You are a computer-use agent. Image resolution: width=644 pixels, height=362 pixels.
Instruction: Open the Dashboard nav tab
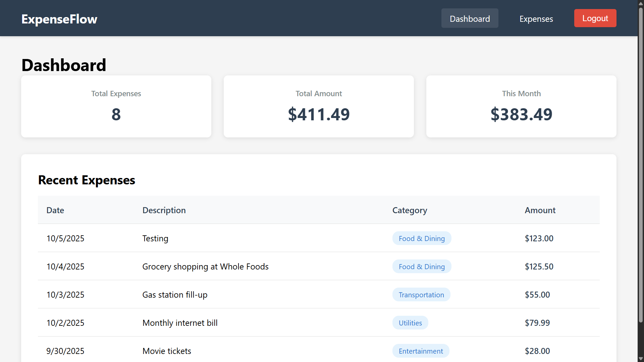[x=470, y=18]
